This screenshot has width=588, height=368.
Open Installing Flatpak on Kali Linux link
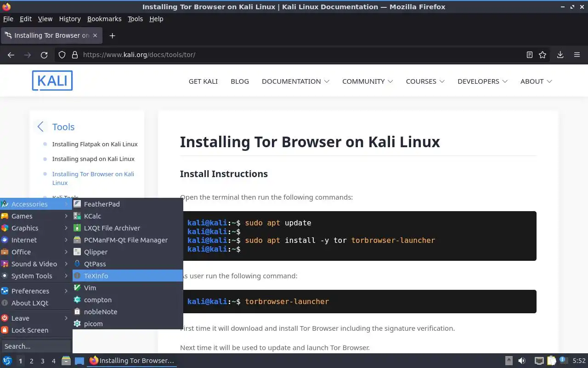click(x=95, y=144)
